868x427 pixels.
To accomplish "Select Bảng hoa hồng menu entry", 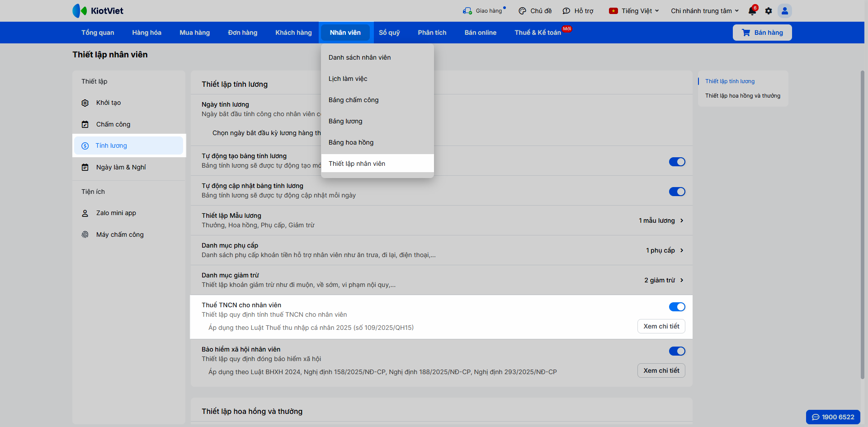I will [x=377, y=142].
